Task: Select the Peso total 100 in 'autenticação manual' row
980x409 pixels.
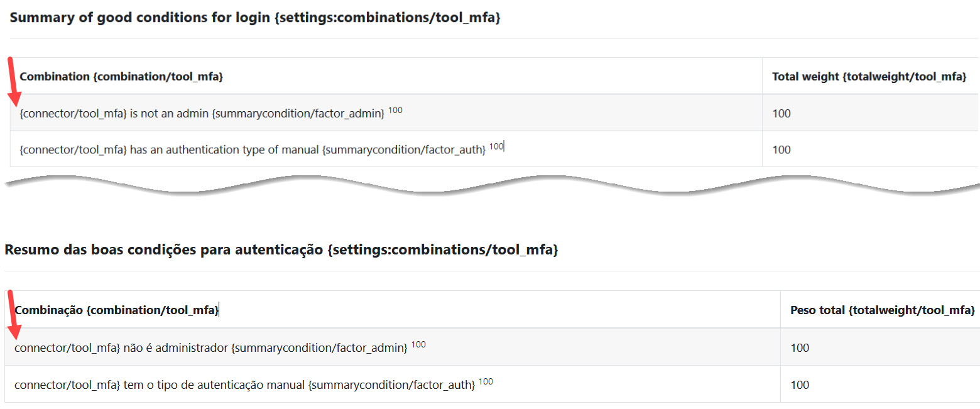Action: click(x=800, y=384)
